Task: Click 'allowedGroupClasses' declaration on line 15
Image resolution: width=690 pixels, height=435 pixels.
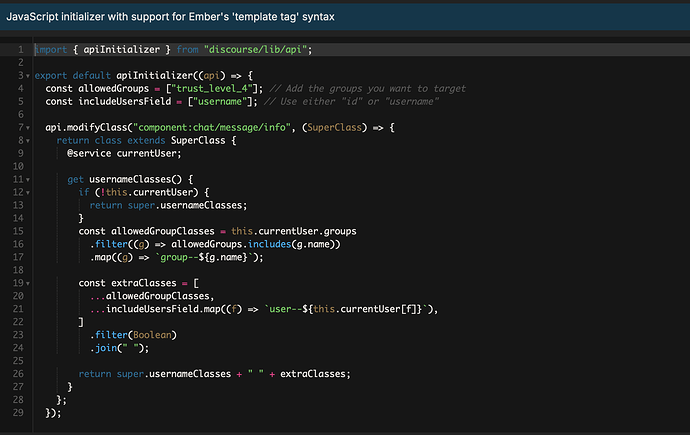Action: click(x=163, y=231)
